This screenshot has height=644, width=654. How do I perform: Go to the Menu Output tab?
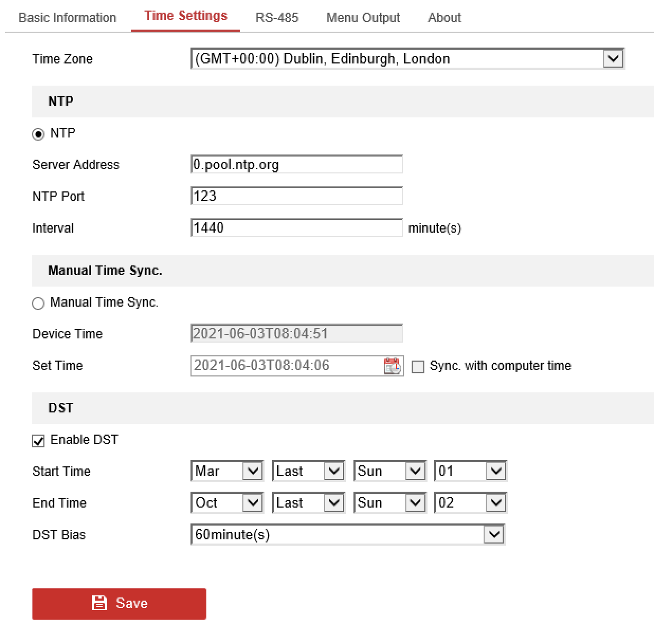click(363, 17)
